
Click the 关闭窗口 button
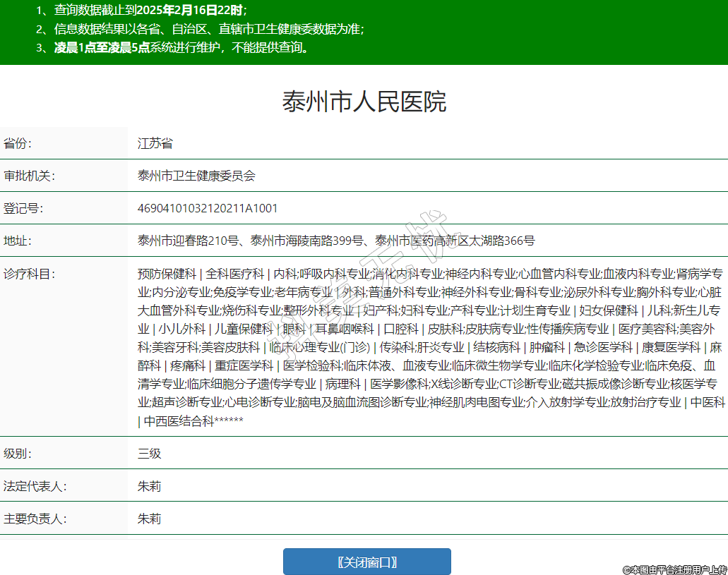pos(366,562)
